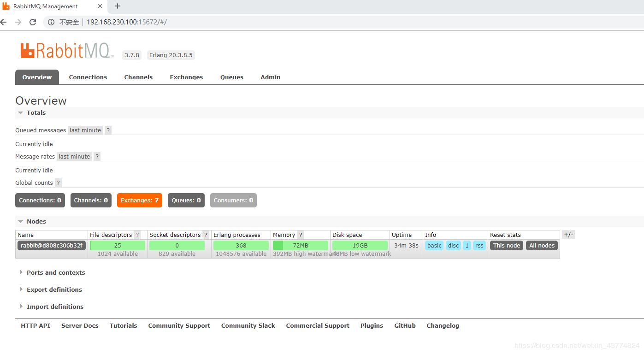Open the HTTP API footer link
Viewport: 644px width, 354px height.
[x=35, y=326]
